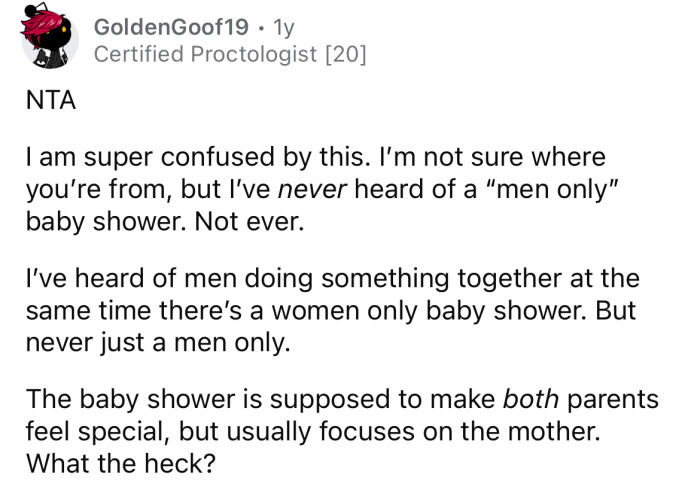This screenshot has height=490, width=700.
Task: Click the paragraph starting "The baby shower is"
Action: (x=340, y=431)
